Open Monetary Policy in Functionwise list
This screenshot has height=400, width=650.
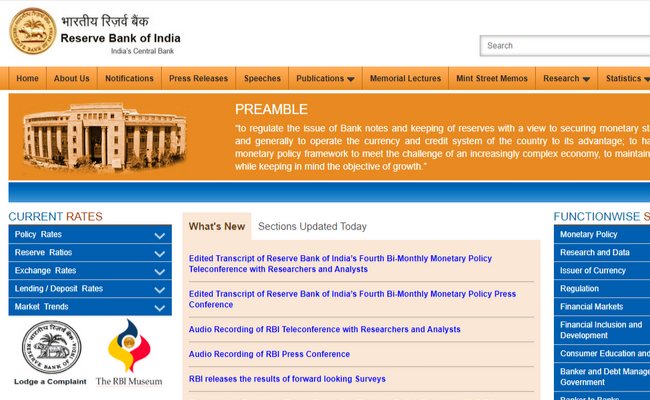pos(589,235)
